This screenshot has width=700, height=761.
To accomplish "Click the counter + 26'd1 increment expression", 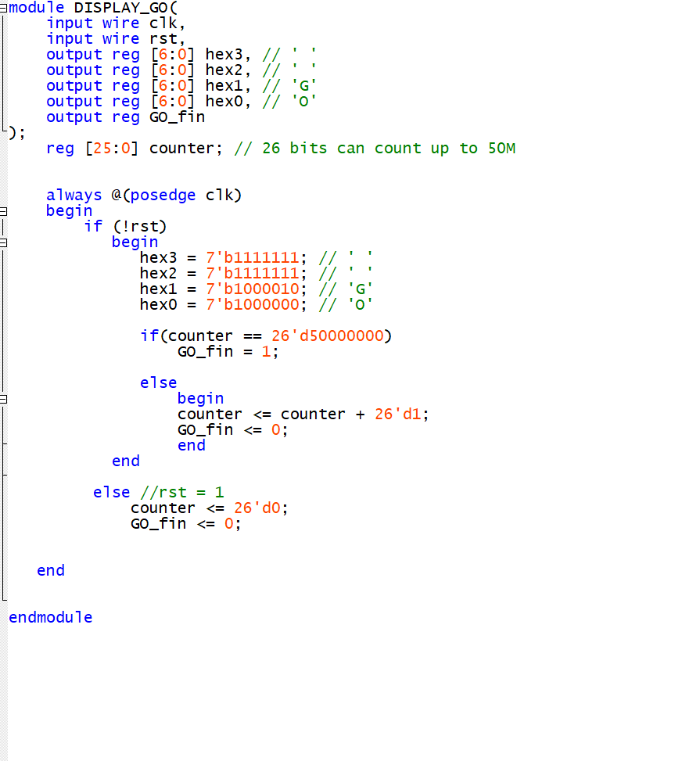I will (x=350, y=415).
